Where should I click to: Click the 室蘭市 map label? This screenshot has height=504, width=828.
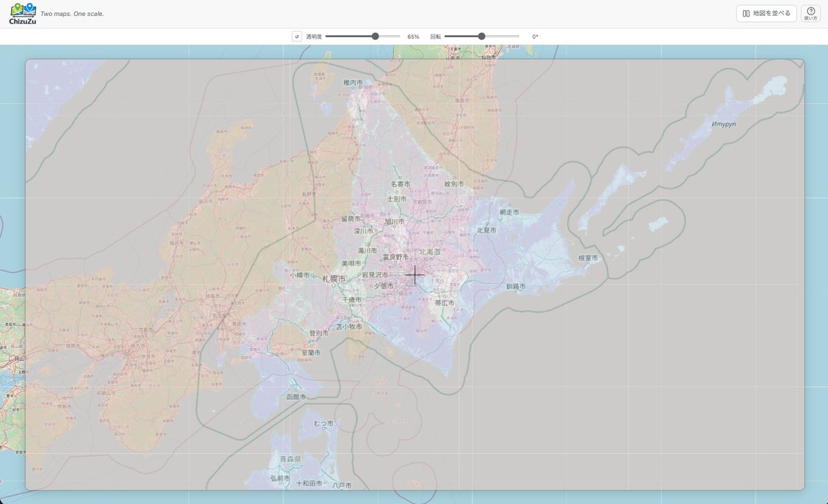click(x=311, y=352)
